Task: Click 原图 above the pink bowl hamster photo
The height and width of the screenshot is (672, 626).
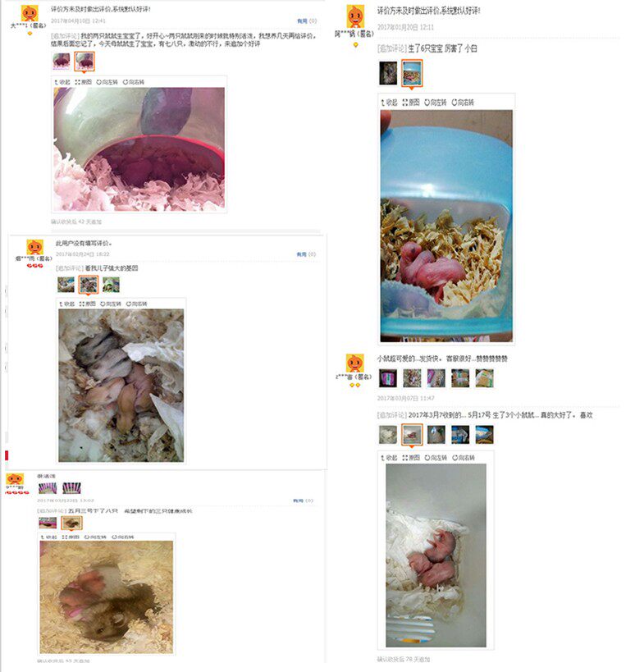Action: click(x=83, y=82)
